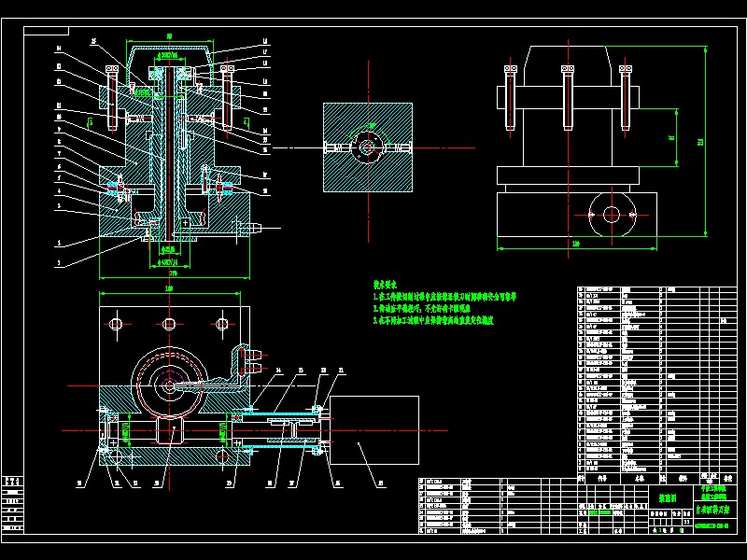Image resolution: width=747 pixels, height=560 pixels.
Task: Pick the center bolt hole in the plan view
Action: [169, 324]
